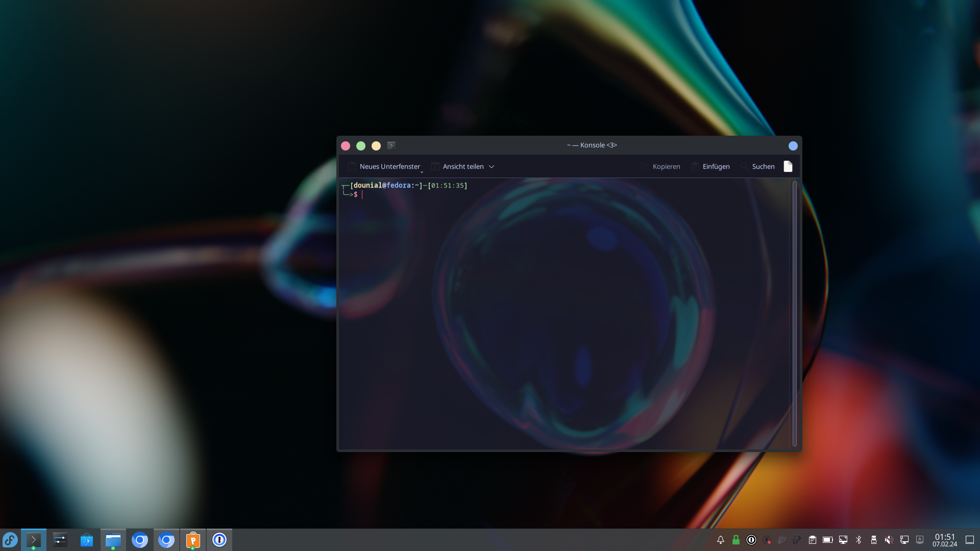The height and width of the screenshot is (551, 980).
Task: Open a new tab with Neues Unterfenster
Action: [384, 167]
